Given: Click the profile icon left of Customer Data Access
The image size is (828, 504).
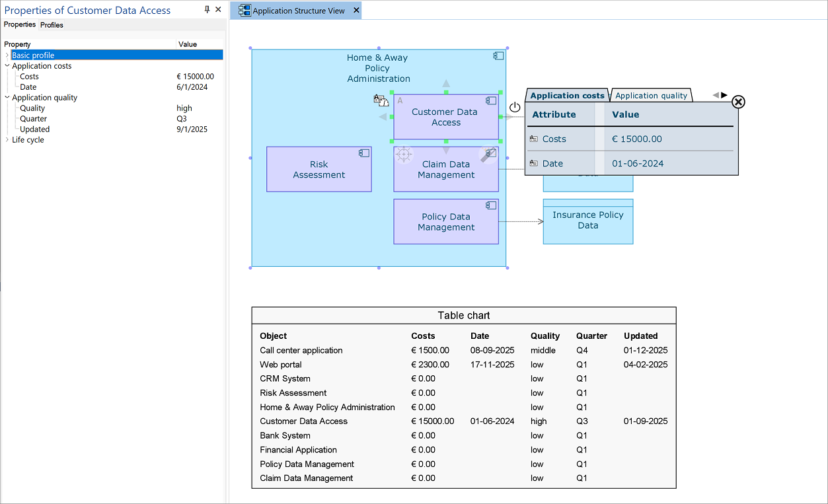Looking at the screenshot, I should (381, 100).
